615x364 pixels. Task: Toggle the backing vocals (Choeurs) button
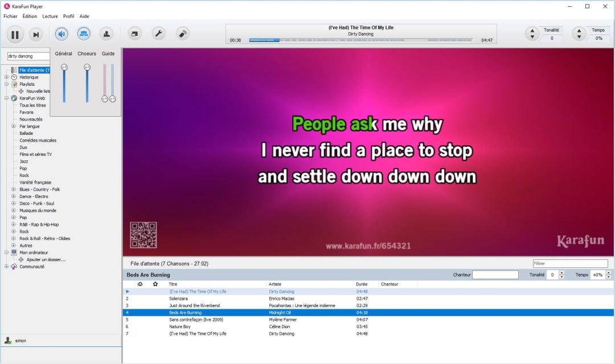(84, 34)
